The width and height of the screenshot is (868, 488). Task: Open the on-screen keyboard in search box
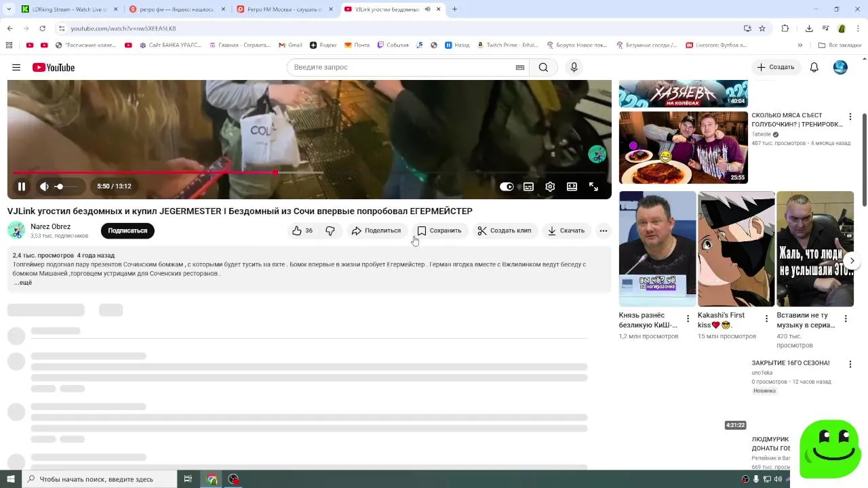tap(520, 67)
